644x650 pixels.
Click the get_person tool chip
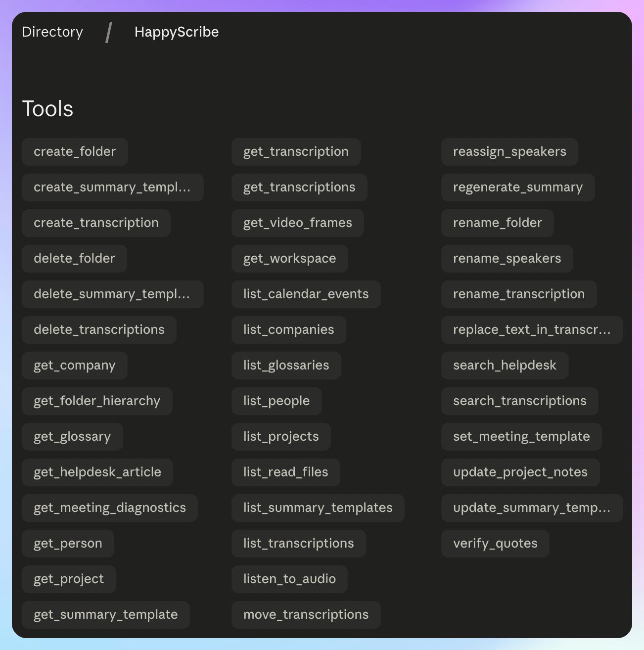(68, 544)
